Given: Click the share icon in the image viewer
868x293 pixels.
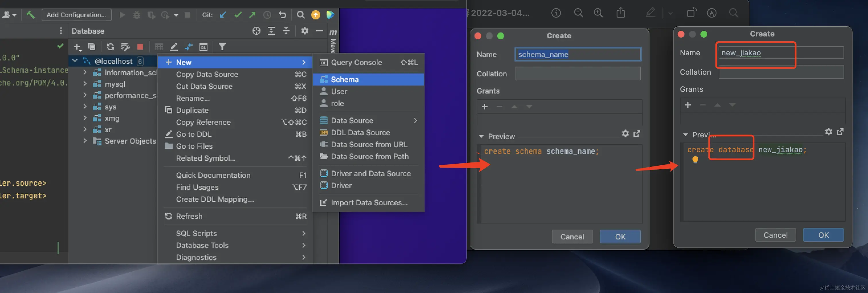Looking at the screenshot, I should tap(621, 13).
